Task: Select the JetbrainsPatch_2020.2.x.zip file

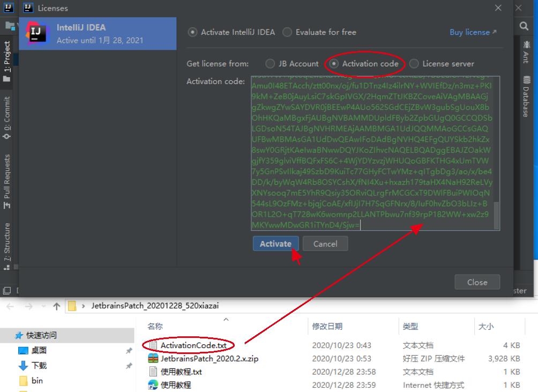Action: [210, 359]
